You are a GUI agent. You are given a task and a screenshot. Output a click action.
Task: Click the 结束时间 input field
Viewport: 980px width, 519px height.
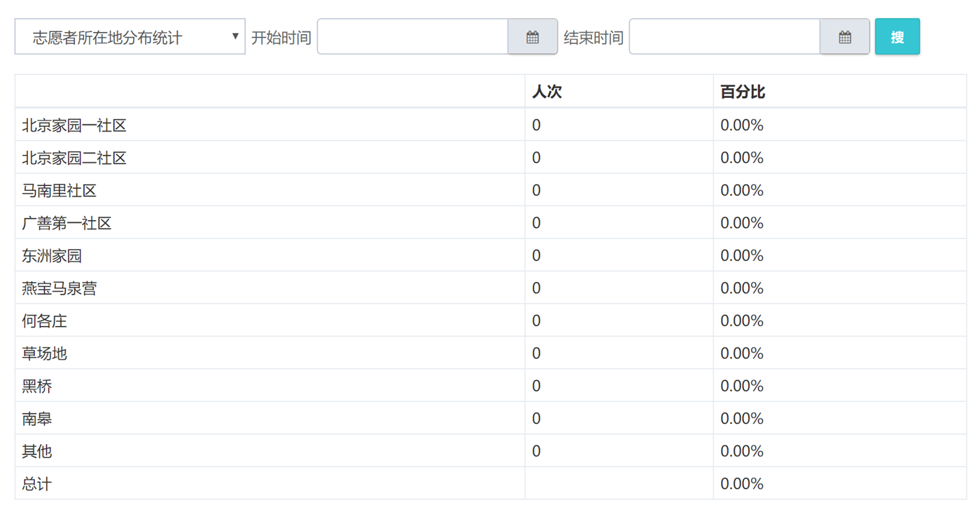[724, 37]
